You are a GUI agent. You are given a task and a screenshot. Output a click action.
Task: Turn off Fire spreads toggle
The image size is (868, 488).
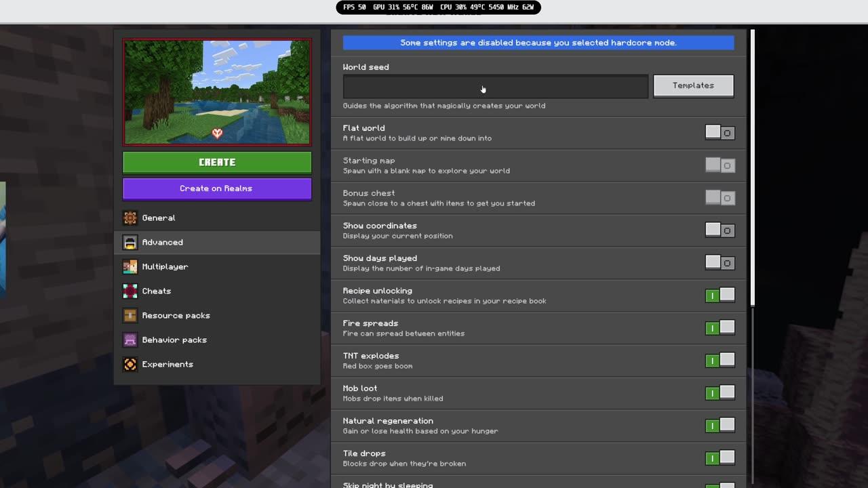(x=719, y=328)
